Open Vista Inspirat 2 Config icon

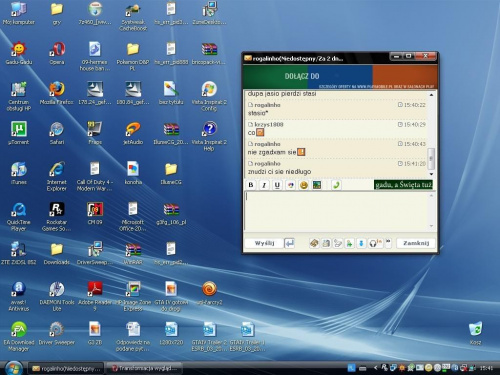[209, 96]
